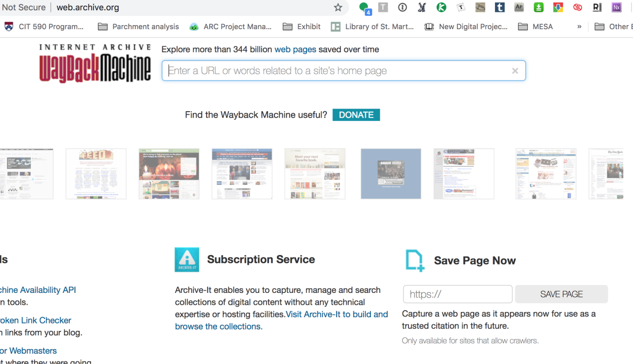
Task: Open the white tilted T extension
Action: point(461,7)
